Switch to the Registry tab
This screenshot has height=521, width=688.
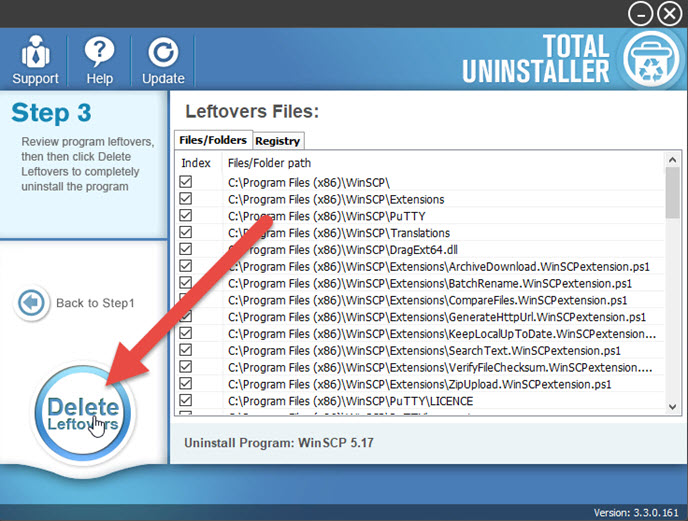(x=278, y=141)
